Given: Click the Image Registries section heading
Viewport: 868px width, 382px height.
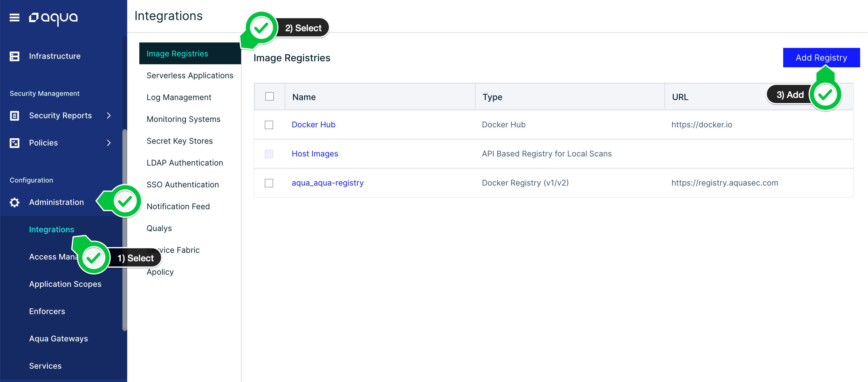Looking at the screenshot, I should point(292,58).
